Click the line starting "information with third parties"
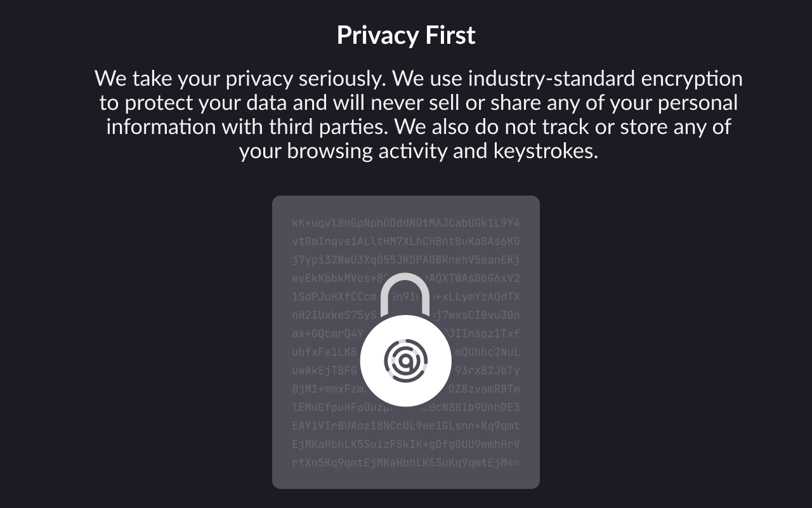 [419, 126]
